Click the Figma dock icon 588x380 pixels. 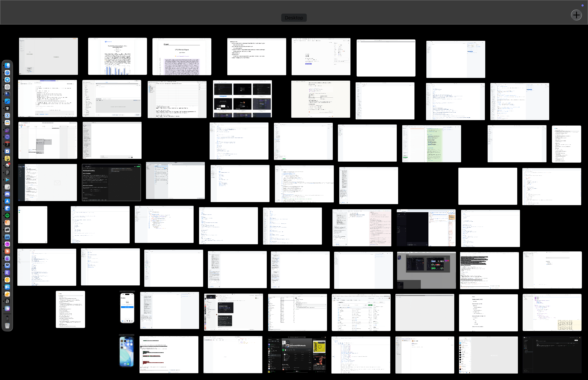[x=7, y=173]
